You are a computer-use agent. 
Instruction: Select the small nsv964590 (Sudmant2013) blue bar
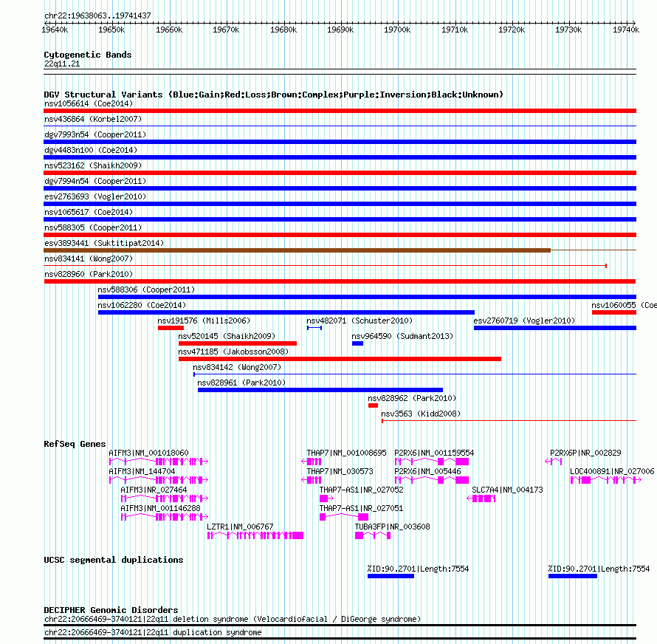[357, 343]
